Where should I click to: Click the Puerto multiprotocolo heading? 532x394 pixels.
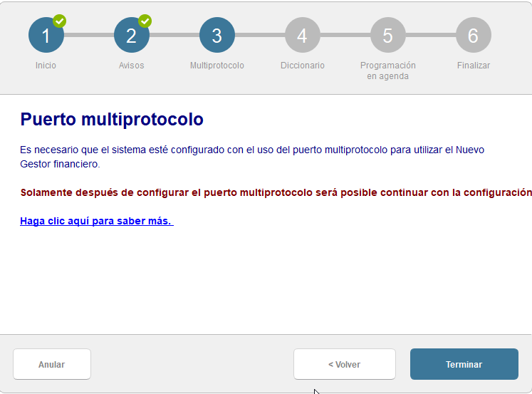coord(112,120)
